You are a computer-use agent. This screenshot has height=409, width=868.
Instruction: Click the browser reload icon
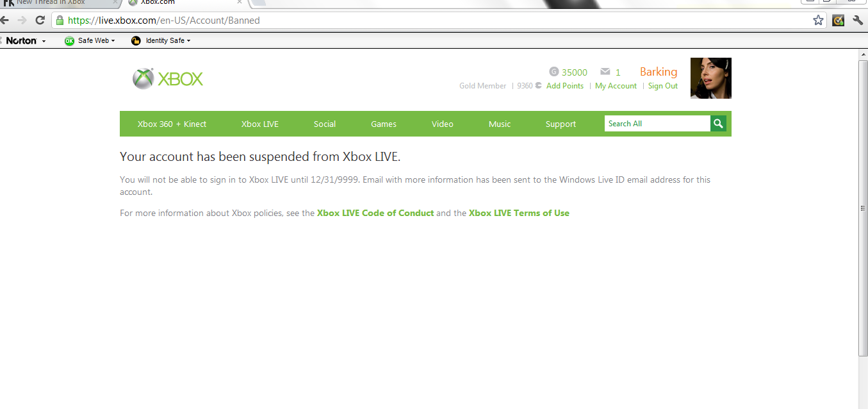pos(40,21)
